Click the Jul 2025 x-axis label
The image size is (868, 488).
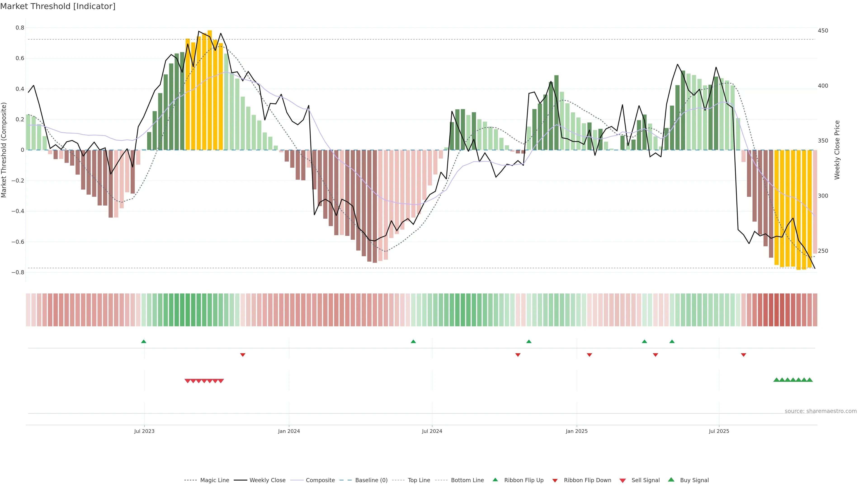(x=719, y=431)
